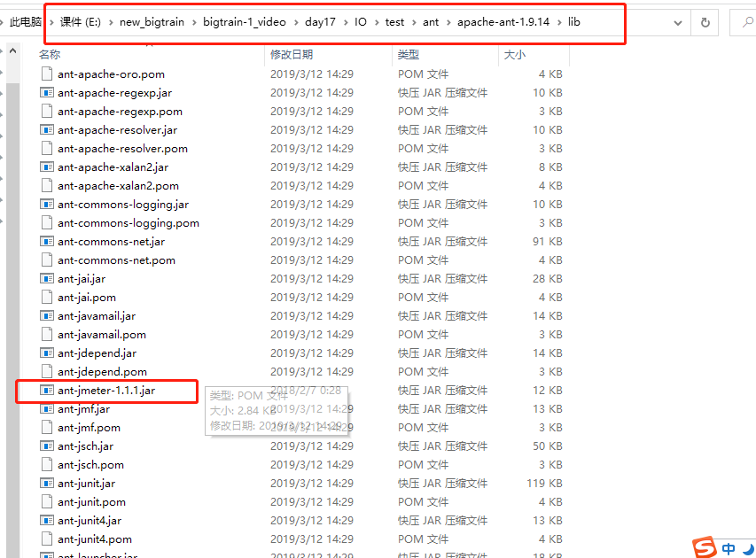Image resolution: width=756 pixels, height=558 pixels.
Task: Expand the chevron after new_bigtrain
Action: click(x=194, y=22)
